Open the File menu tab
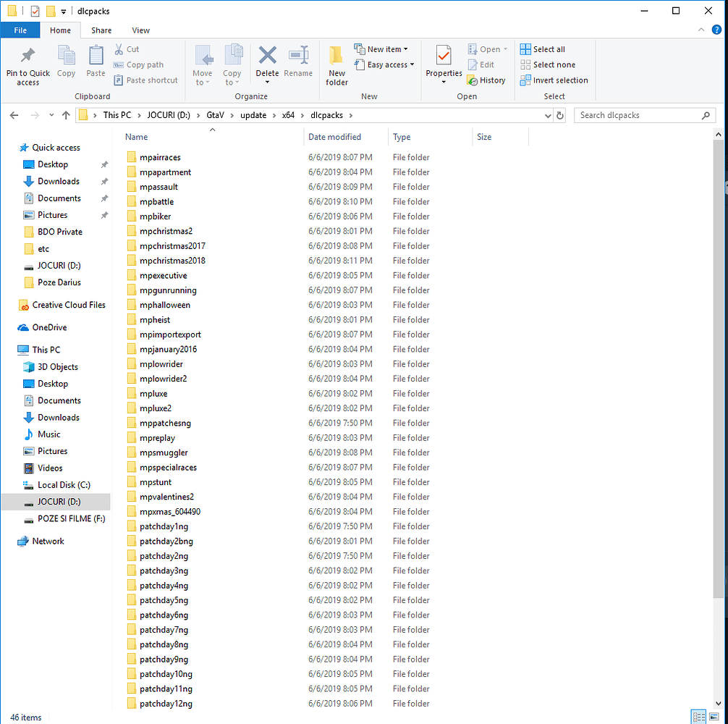 coord(20,30)
